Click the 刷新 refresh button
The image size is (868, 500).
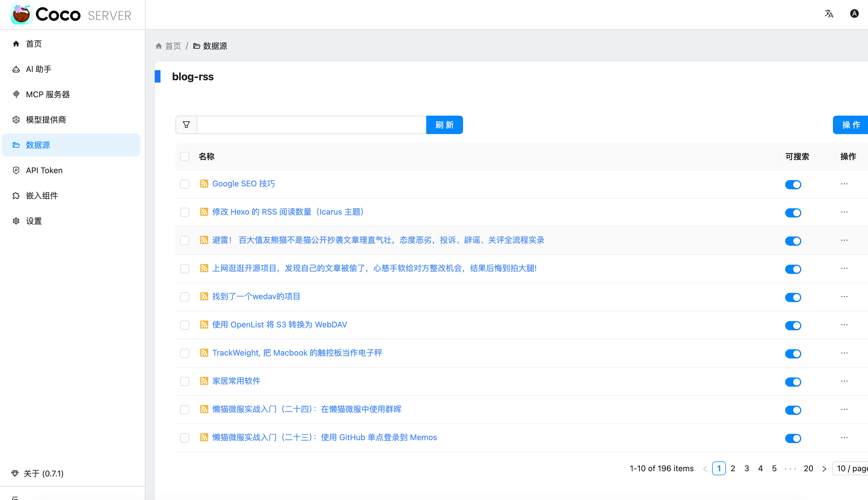pyautogui.click(x=444, y=125)
